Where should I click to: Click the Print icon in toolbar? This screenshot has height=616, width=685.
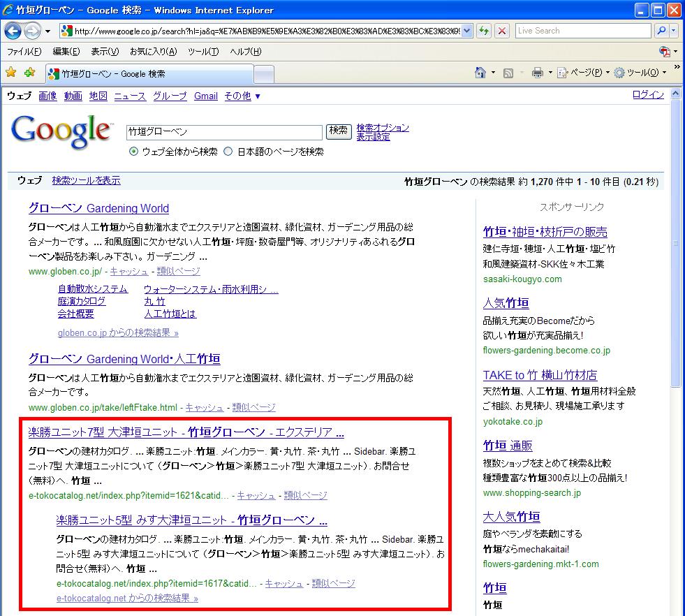coord(537,73)
